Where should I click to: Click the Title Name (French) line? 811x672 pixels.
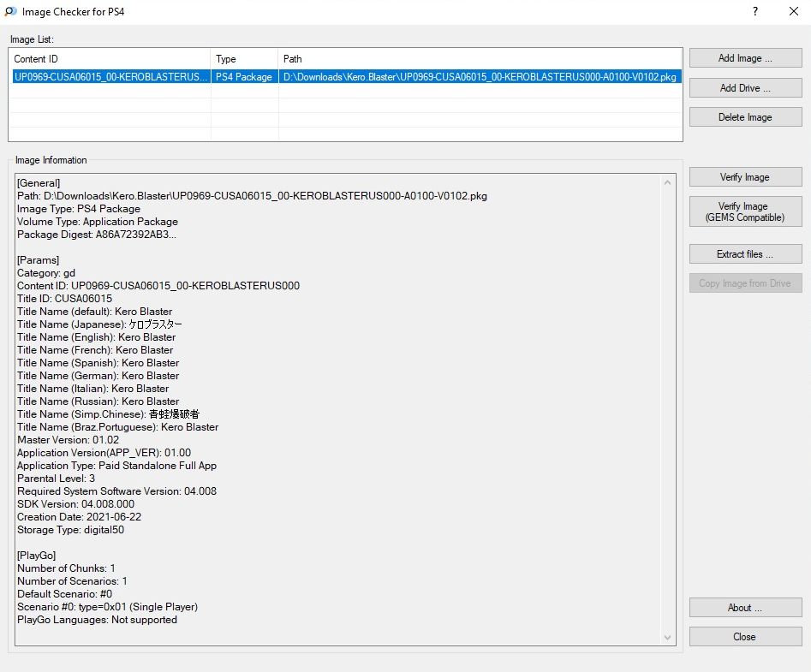pos(95,350)
